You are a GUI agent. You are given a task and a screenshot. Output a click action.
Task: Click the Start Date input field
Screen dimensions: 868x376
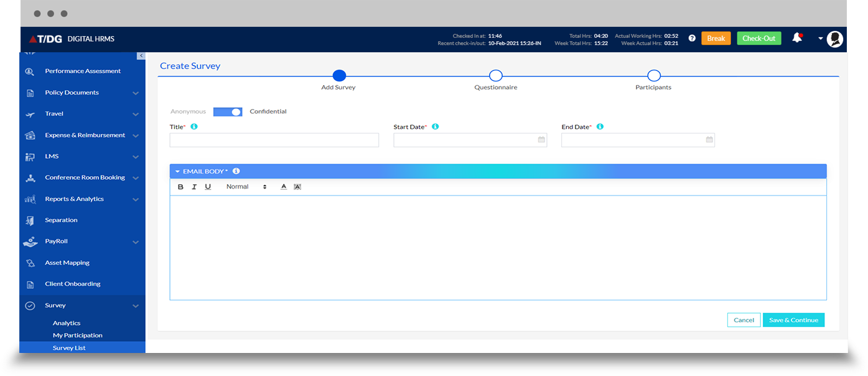coord(470,140)
